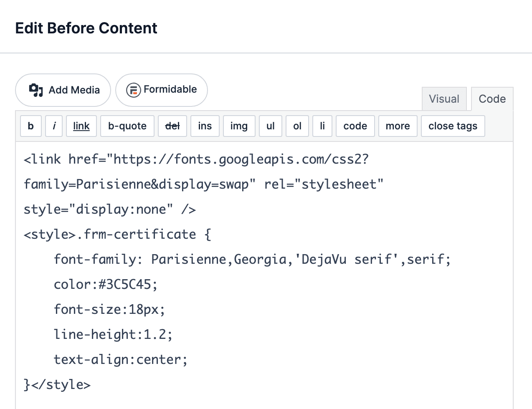Click the 'style="display:none" />' line
532x409 pixels.
pyautogui.click(x=110, y=210)
